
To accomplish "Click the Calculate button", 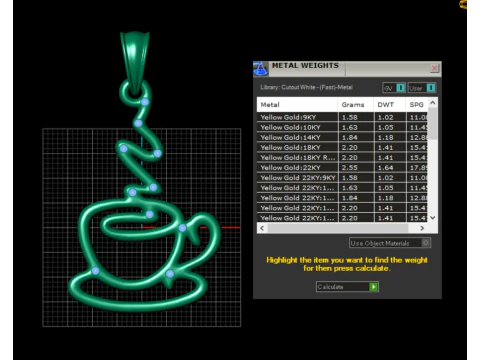I will pos(347,287).
